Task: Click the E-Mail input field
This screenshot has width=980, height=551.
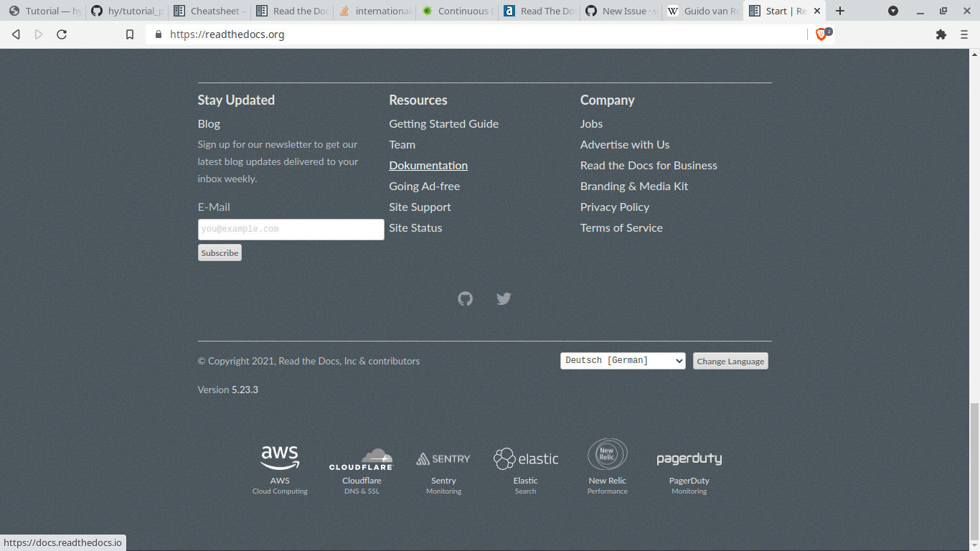Action: pyautogui.click(x=291, y=229)
